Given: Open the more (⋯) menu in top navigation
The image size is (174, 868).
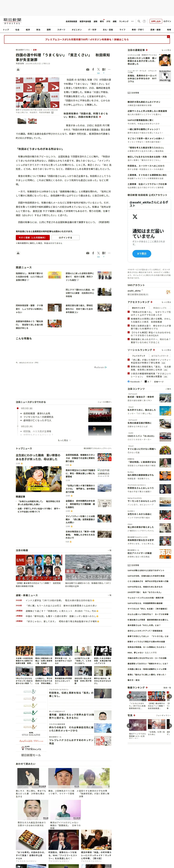Looking at the screenshot, I should (132, 21).
